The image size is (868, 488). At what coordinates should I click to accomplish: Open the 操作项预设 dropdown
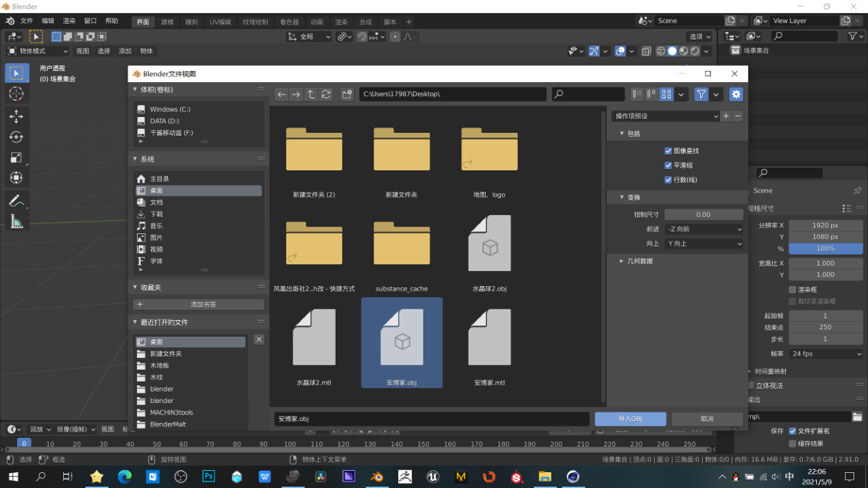(665, 116)
